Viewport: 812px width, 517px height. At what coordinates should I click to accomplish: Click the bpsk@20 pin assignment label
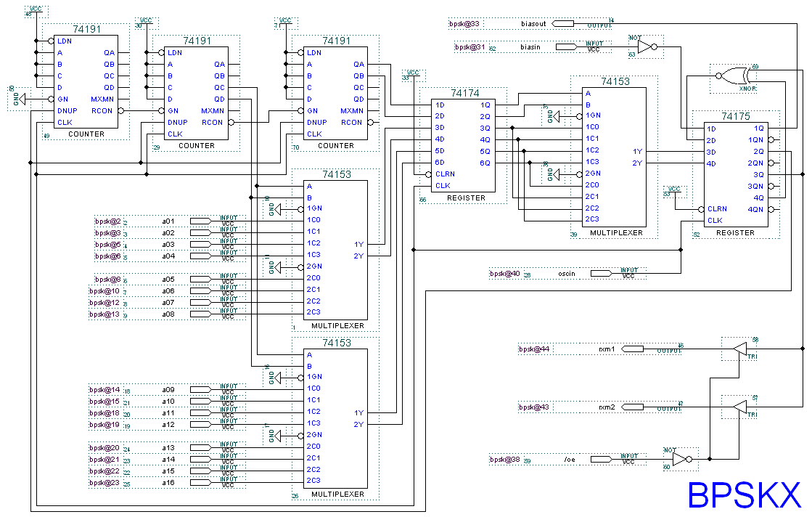coord(104,448)
